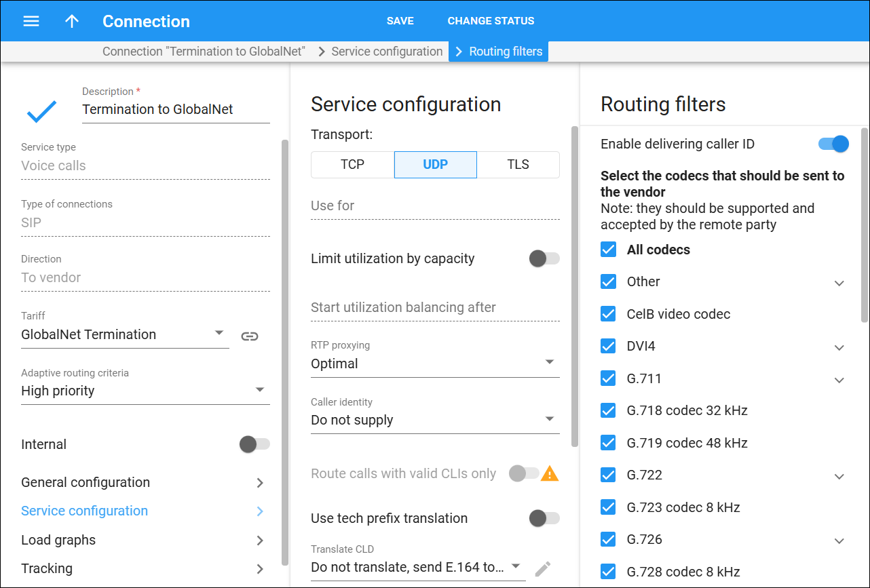Click the CHANGE STATUS button

click(x=491, y=21)
